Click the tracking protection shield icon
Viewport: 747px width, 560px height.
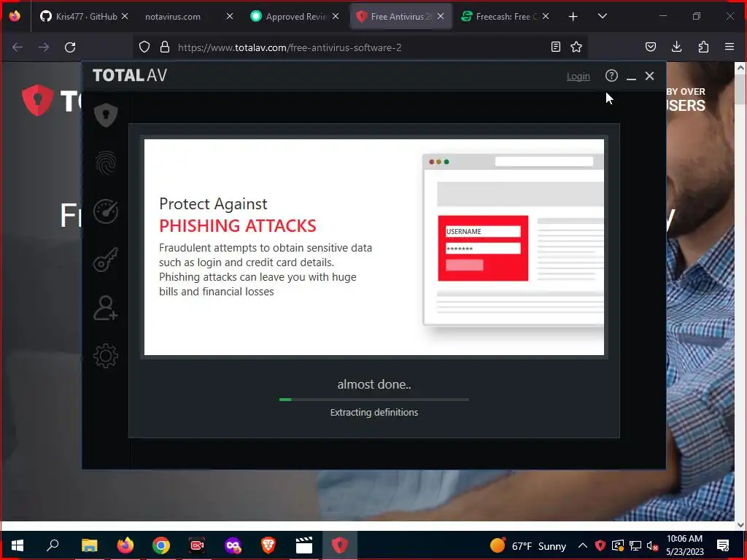[144, 47]
